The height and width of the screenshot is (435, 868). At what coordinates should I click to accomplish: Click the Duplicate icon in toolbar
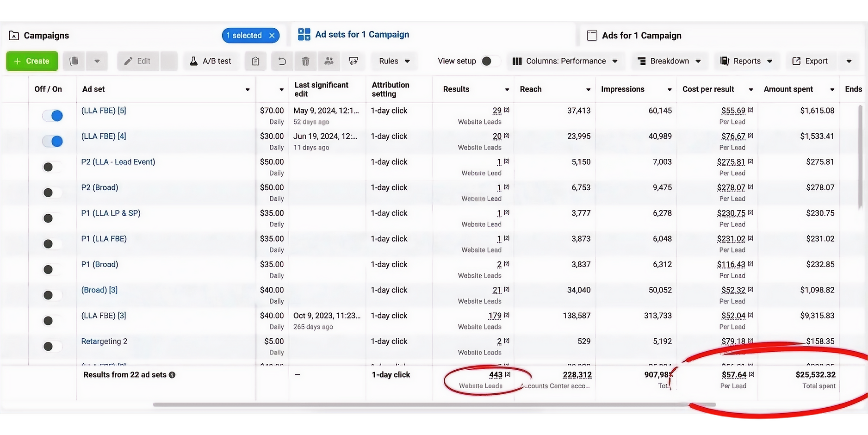74,61
